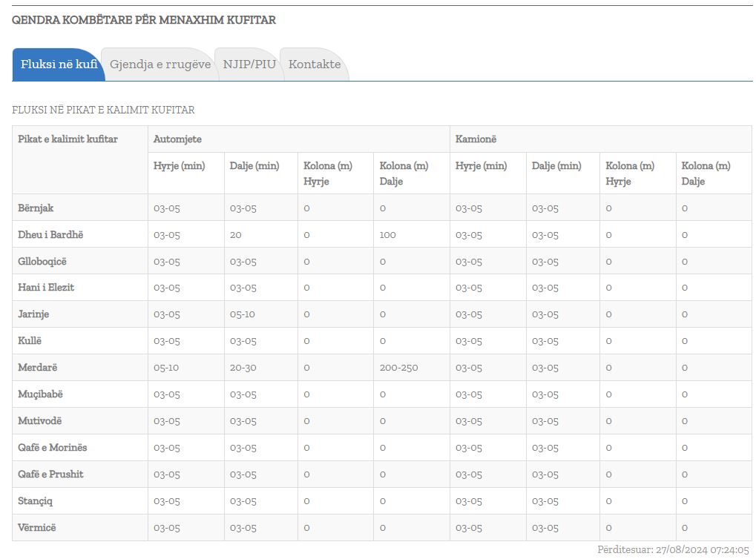756x559 pixels.
Task: Select the Kullë row name
Action: point(30,341)
